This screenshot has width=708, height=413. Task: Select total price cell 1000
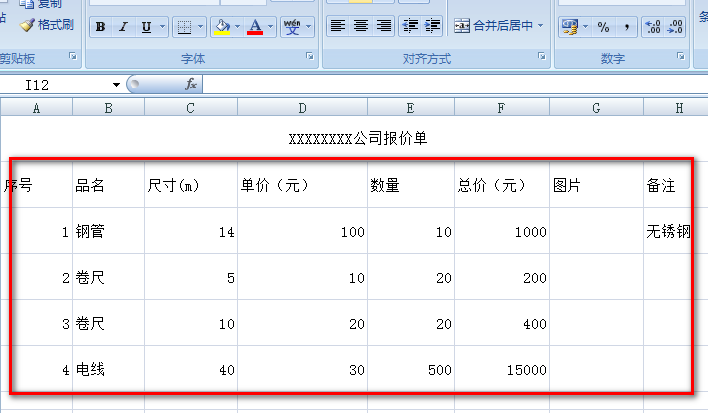tap(501, 231)
